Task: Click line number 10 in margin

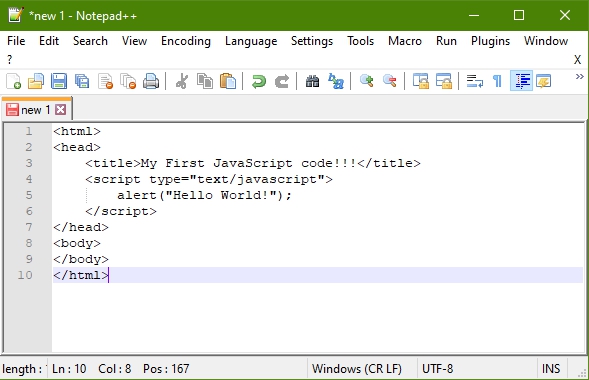Action: coord(25,275)
